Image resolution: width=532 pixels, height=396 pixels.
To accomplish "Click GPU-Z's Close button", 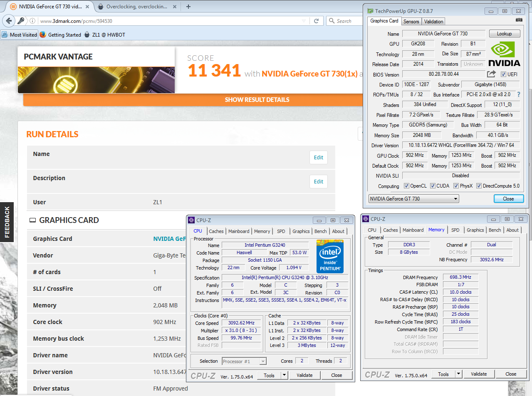I will 508,199.
